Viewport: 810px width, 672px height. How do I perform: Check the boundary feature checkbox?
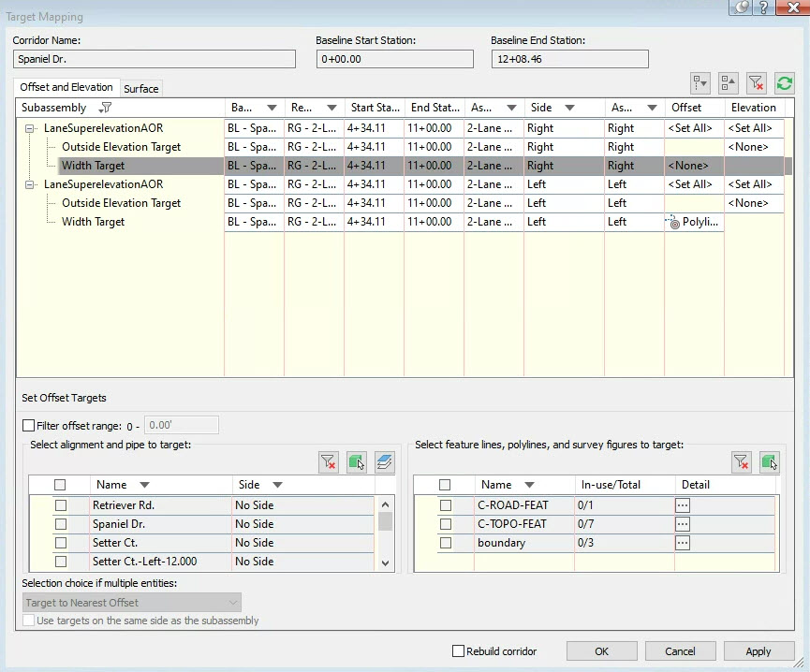coord(446,543)
